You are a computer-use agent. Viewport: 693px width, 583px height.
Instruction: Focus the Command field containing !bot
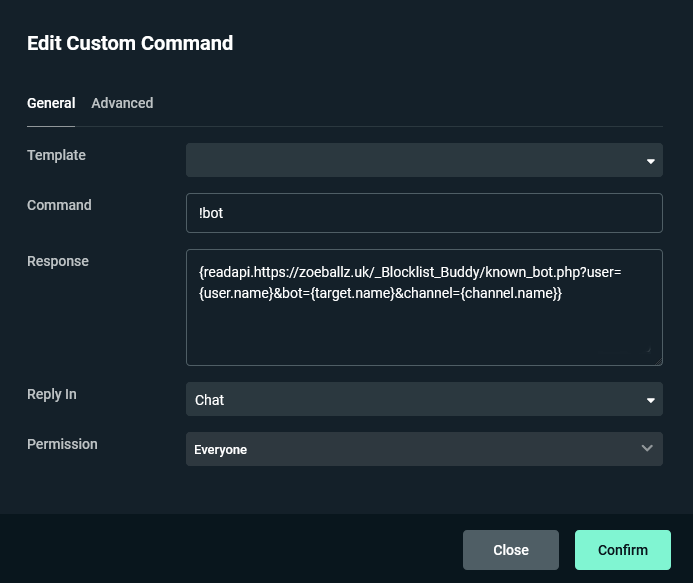pyautogui.click(x=424, y=213)
